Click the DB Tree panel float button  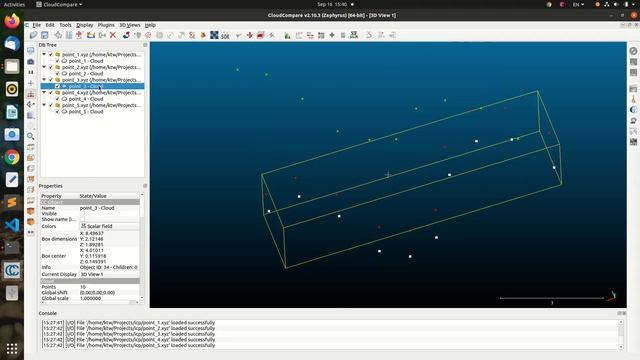(145, 45)
